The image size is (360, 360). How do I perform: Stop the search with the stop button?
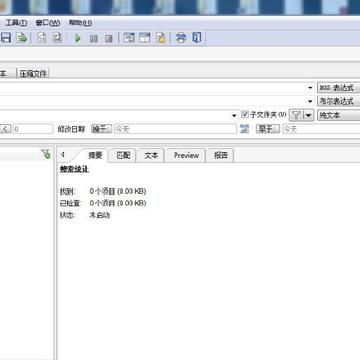109,39
